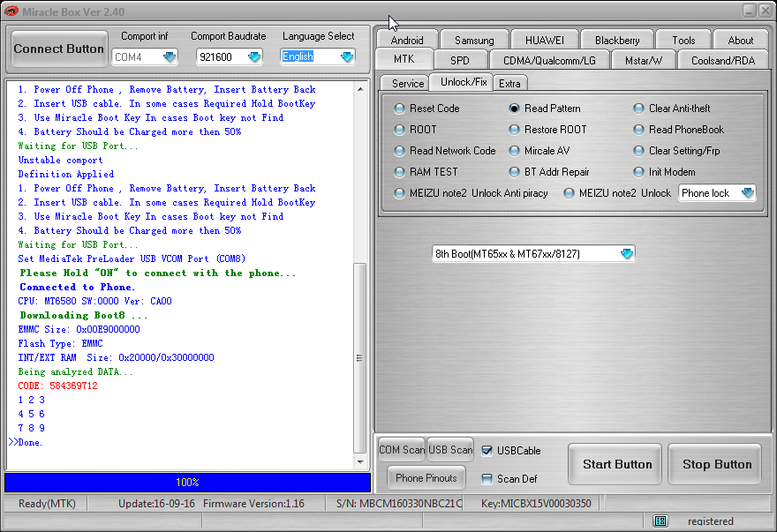The width and height of the screenshot is (777, 532).
Task: Toggle the USBCable checkbox
Action: point(487,451)
